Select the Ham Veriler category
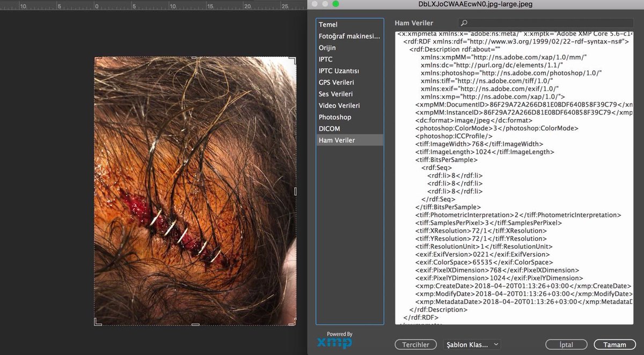644x355 pixels. coord(350,140)
